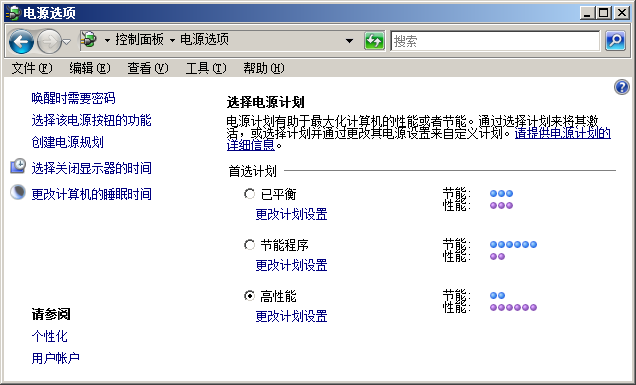Open the 工具(T) menu
This screenshot has width=636, height=385.
click(206, 68)
